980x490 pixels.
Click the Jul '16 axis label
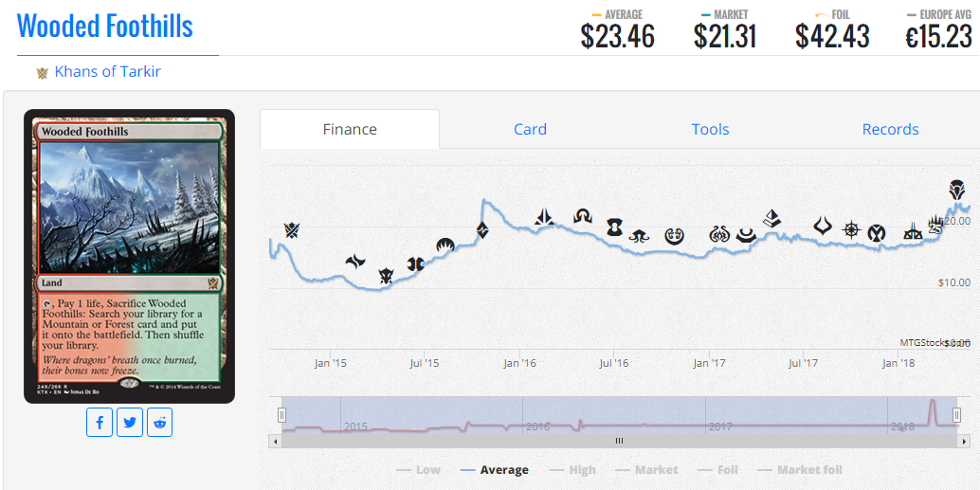click(614, 363)
